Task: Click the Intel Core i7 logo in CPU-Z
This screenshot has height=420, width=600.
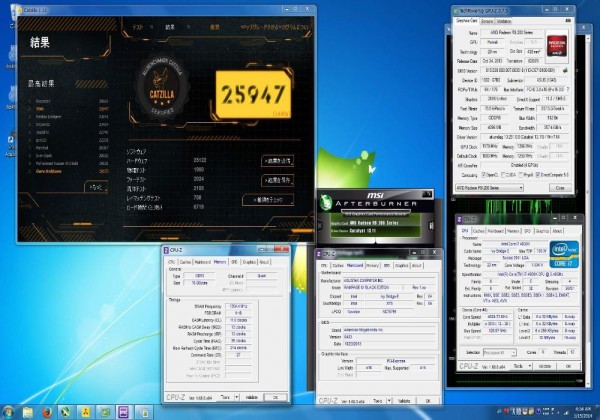Action: pos(564,254)
